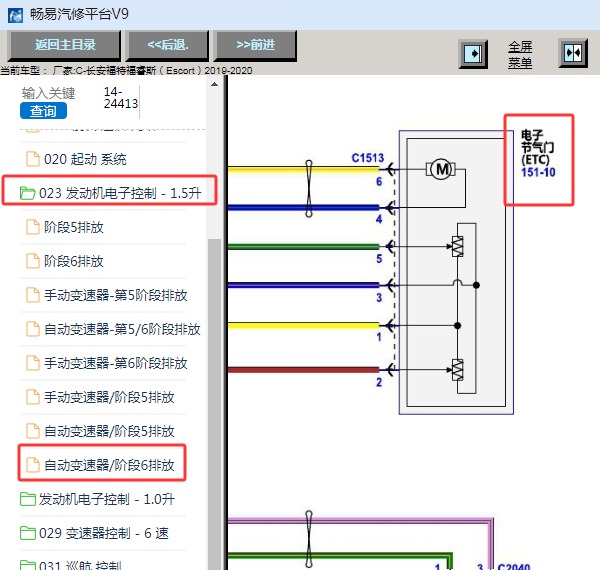Viewport: 600px width, 570px height.
Task: Click the 查询 search button
Action: [x=43, y=111]
